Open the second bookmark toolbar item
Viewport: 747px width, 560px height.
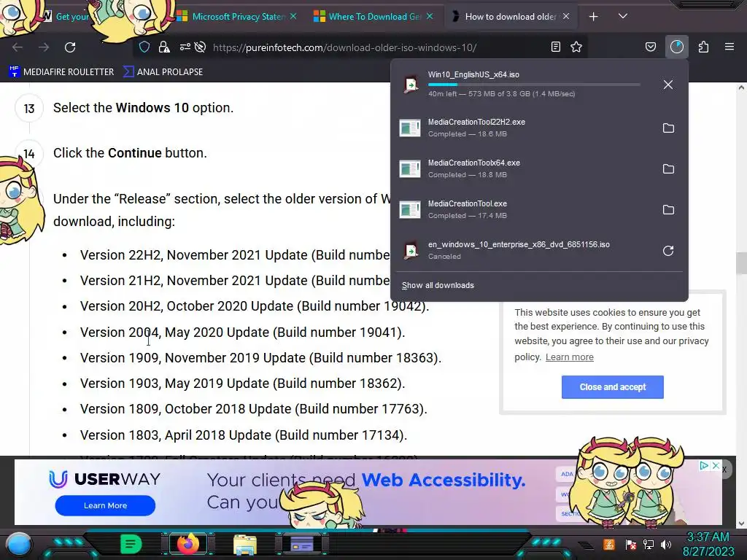coord(163,72)
